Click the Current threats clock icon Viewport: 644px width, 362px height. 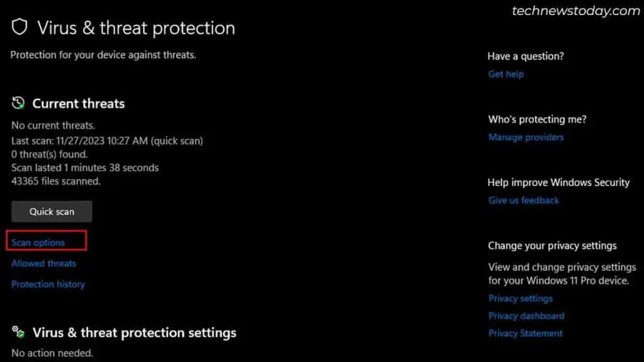[x=18, y=102]
